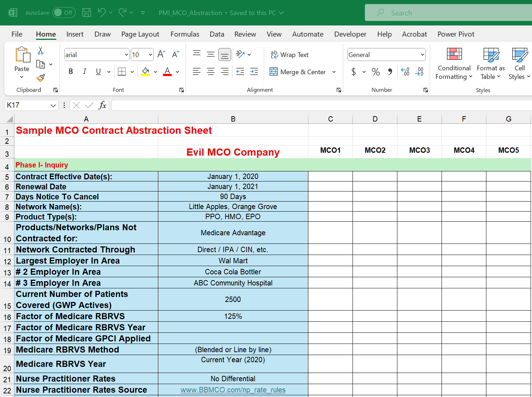The width and height of the screenshot is (532, 397).
Task: Toggle Wrap Text option
Action: point(289,55)
